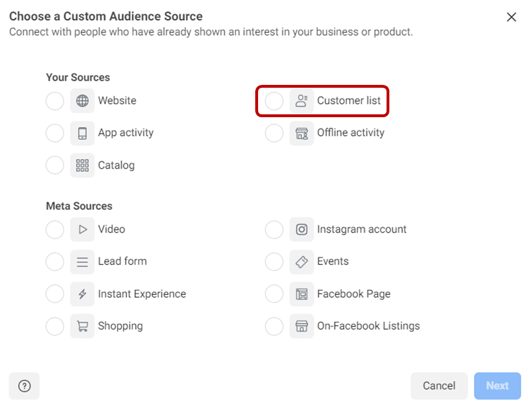Click the play icon beside Video
Image resolution: width=532 pixels, height=403 pixels.
[x=83, y=230]
